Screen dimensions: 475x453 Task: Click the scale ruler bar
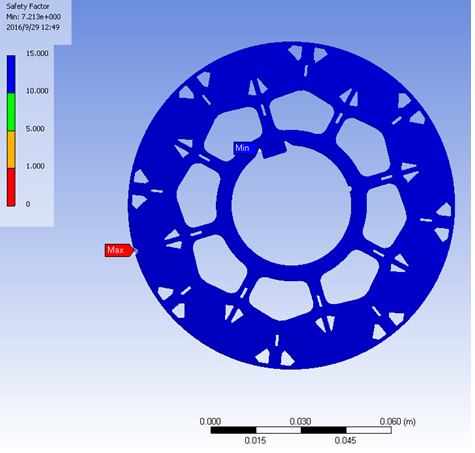(x=301, y=430)
